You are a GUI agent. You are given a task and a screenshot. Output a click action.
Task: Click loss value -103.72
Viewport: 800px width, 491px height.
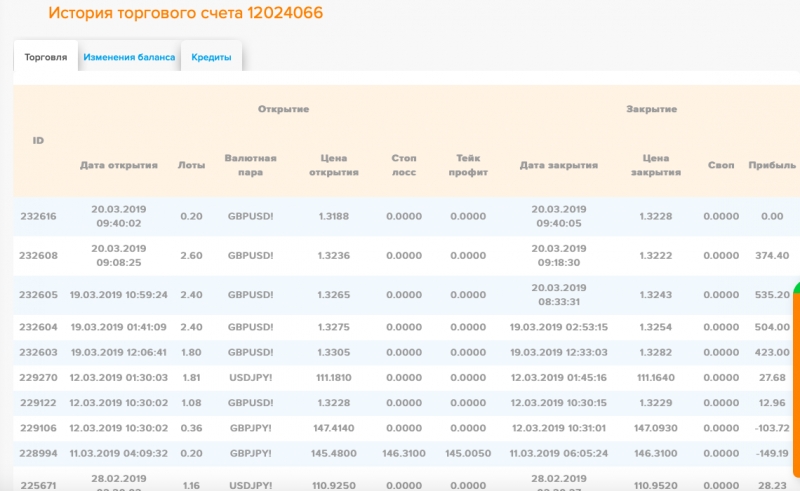[x=772, y=428]
